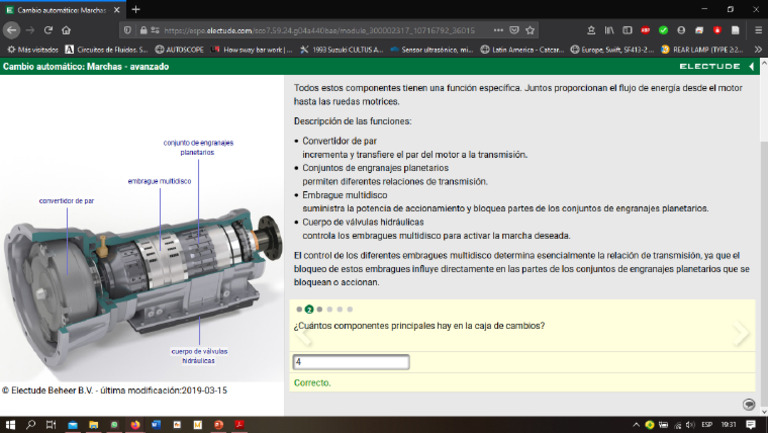Select the fifth question dot
Screen dimensions: 768x433
pyautogui.click(x=339, y=310)
